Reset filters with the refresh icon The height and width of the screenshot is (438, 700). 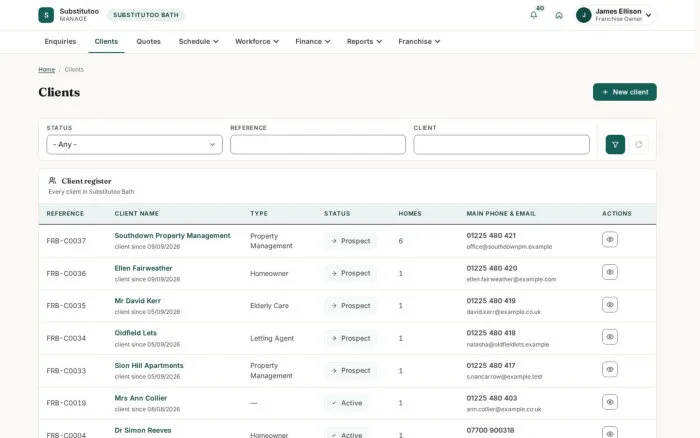pyautogui.click(x=639, y=145)
